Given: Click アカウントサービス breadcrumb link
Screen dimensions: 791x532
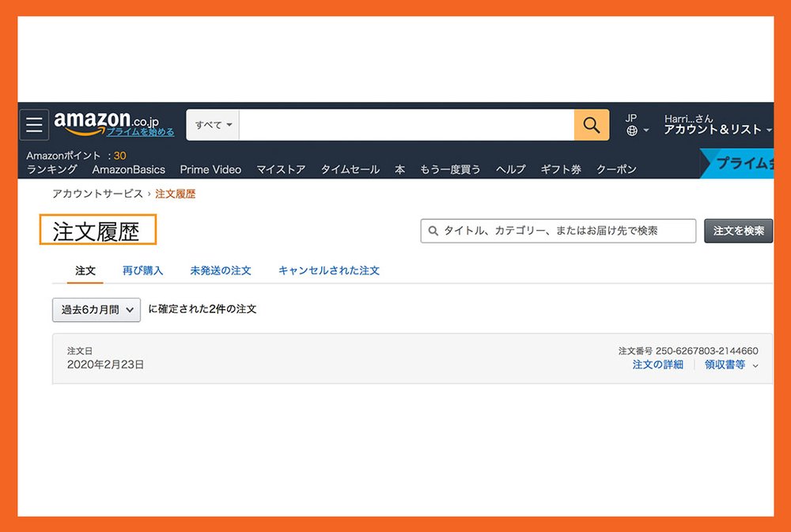Looking at the screenshot, I should [97, 194].
